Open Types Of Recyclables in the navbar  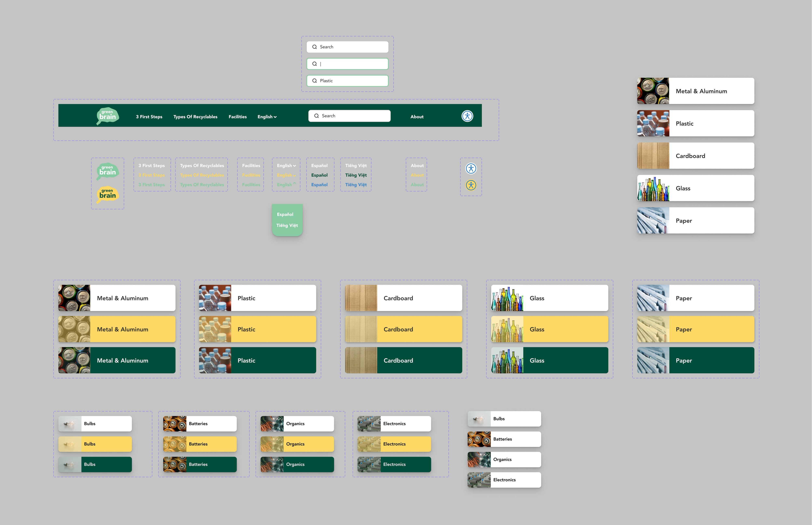tap(195, 117)
